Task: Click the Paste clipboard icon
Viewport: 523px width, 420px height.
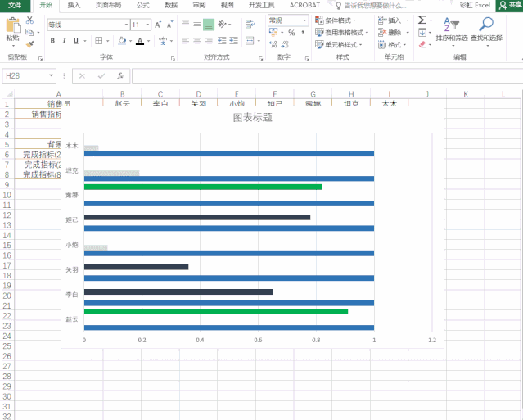Action: [12, 25]
